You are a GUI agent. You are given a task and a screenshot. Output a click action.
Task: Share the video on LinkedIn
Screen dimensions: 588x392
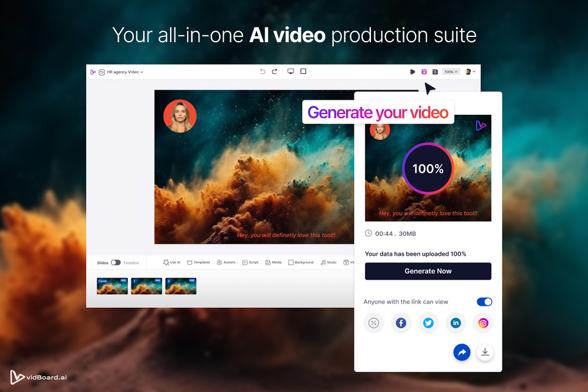(456, 323)
